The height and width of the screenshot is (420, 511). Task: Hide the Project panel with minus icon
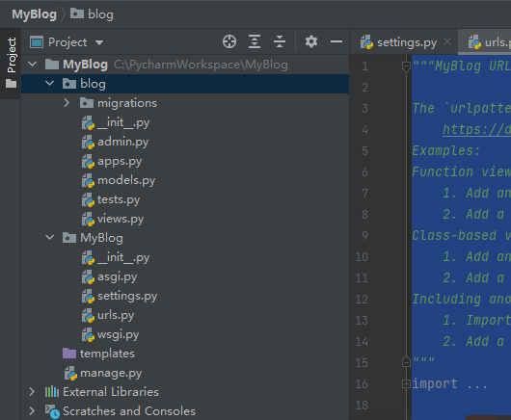tap(336, 41)
